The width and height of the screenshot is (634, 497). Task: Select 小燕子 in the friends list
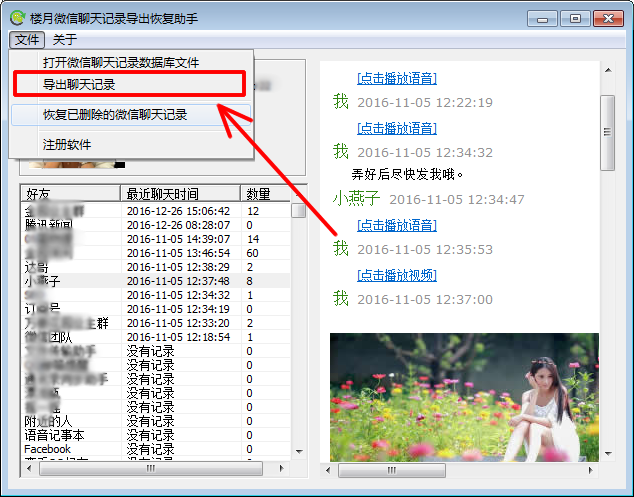[x=43, y=281]
